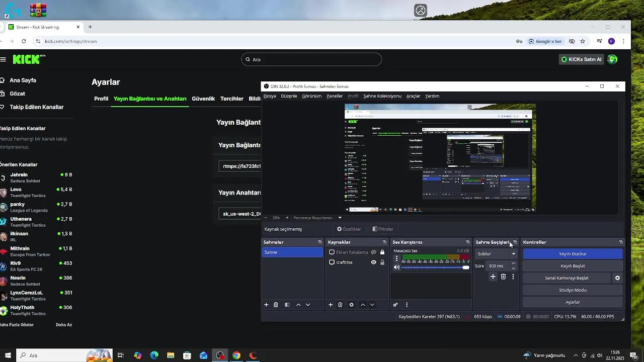Open Paneller menu in OBS
Screen dimensions: 644x362
tap(335, 96)
